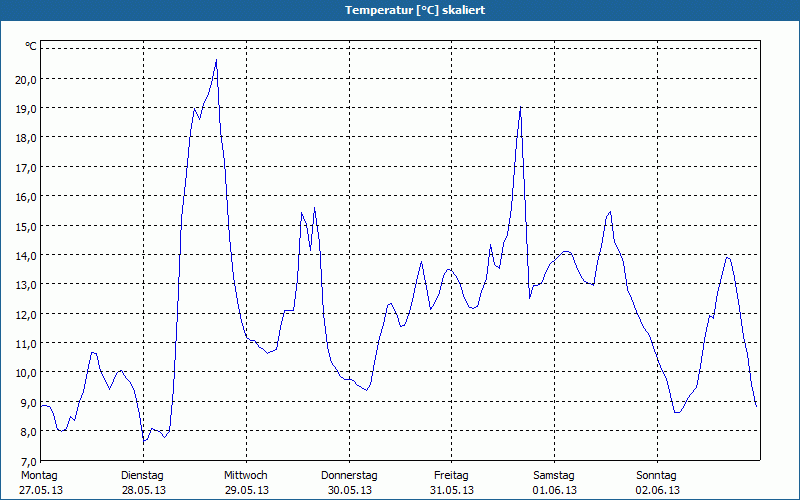Click the Samstag day label
This screenshot has width=800, height=500.
(x=554, y=476)
